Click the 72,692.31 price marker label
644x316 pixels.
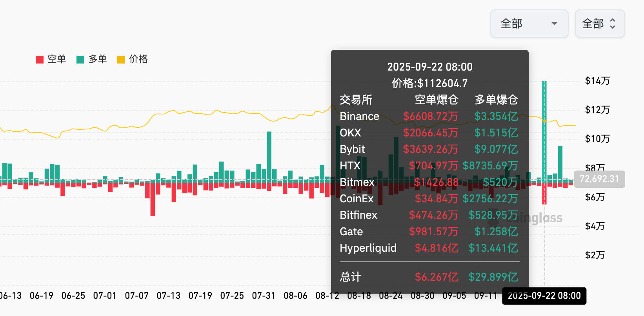click(x=599, y=179)
